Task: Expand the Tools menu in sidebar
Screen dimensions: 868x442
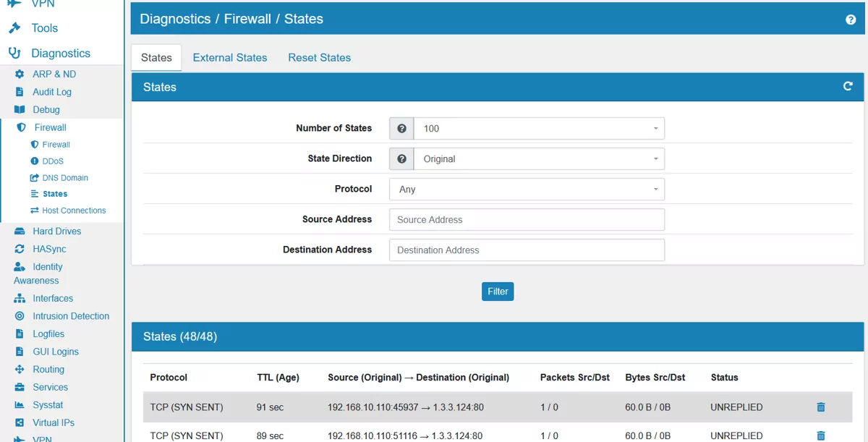Action: pos(44,28)
